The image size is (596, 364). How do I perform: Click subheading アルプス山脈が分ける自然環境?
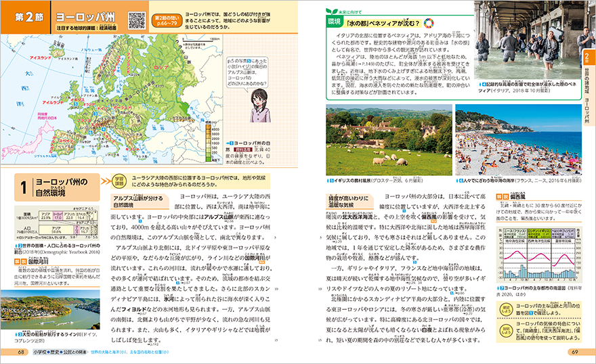click(x=138, y=202)
